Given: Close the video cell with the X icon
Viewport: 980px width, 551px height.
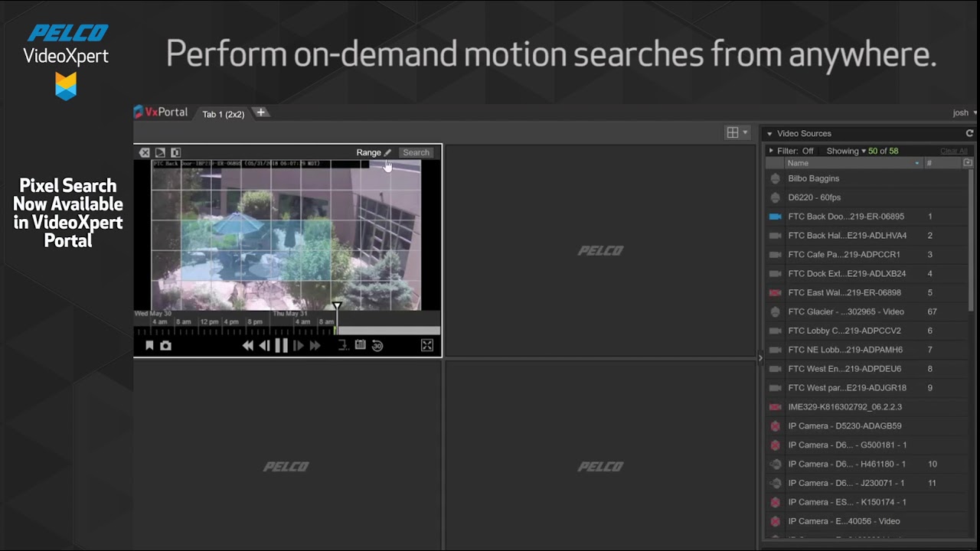Looking at the screenshot, I should (145, 153).
